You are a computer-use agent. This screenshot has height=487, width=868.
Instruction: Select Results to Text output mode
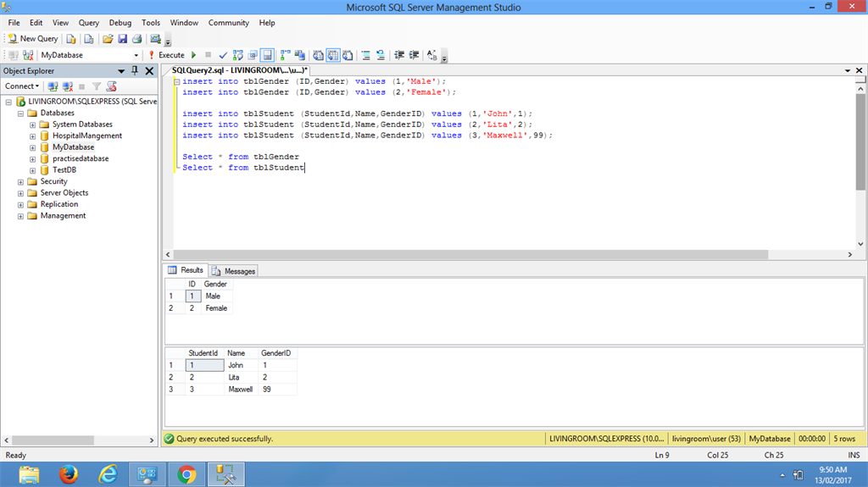(x=319, y=55)
